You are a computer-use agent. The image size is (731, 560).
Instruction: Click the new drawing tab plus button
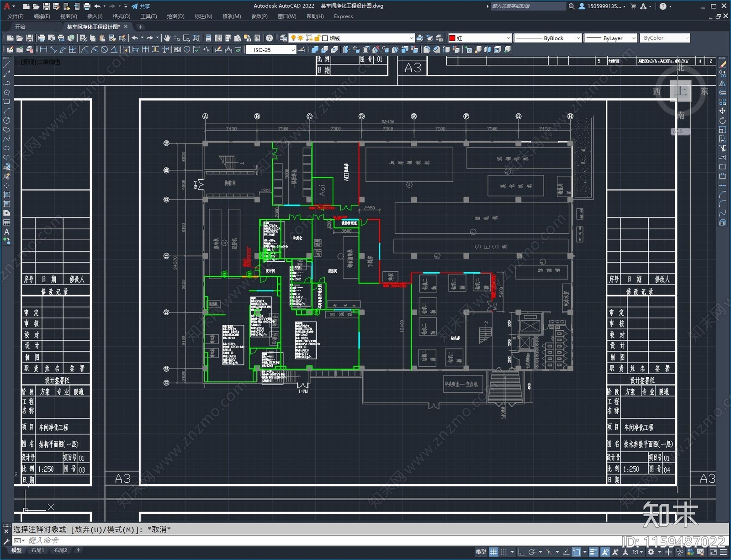click(x=141, y=27)
